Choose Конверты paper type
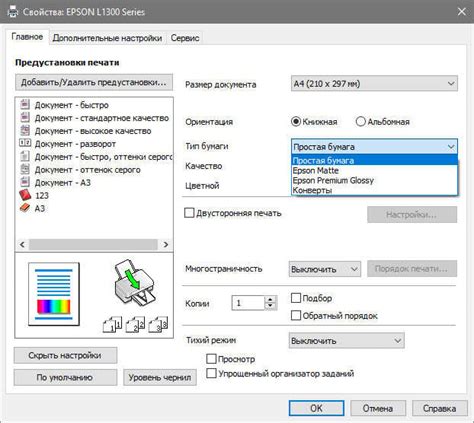 374,190
